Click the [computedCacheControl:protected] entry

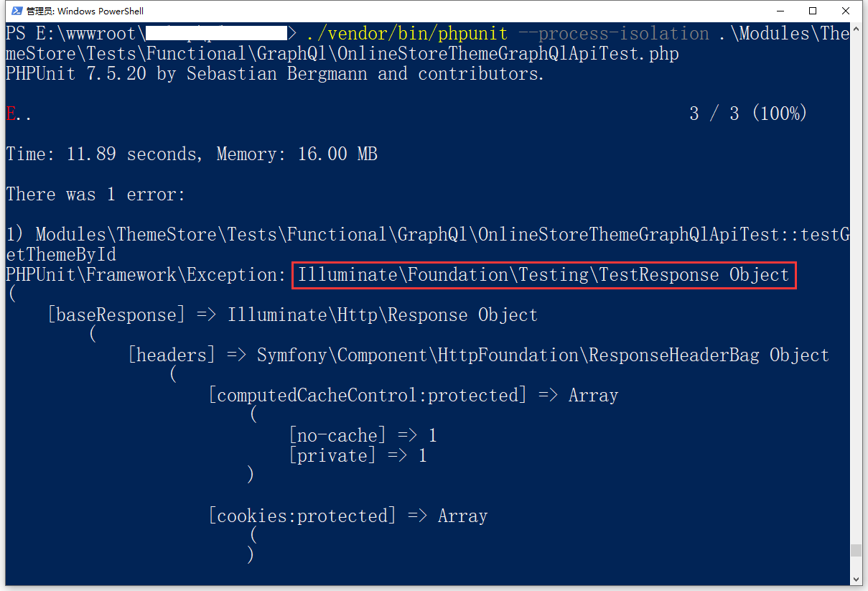[367, 396]
